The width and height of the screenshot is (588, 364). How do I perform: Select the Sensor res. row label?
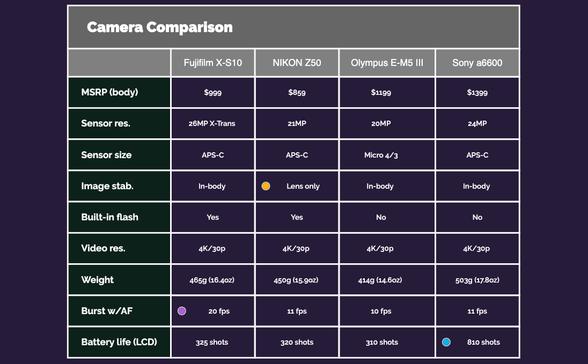point(106,123)
